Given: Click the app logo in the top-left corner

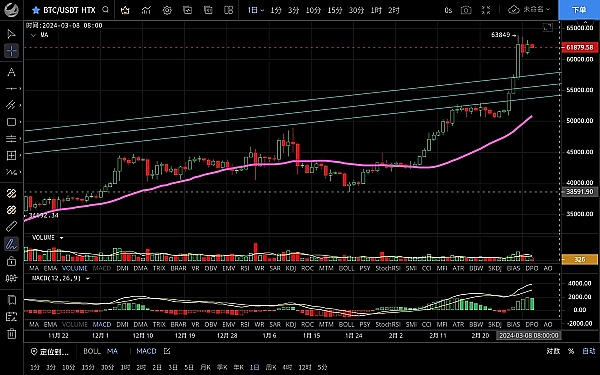Looking at the screenshot, I should [x=11, y=10].
